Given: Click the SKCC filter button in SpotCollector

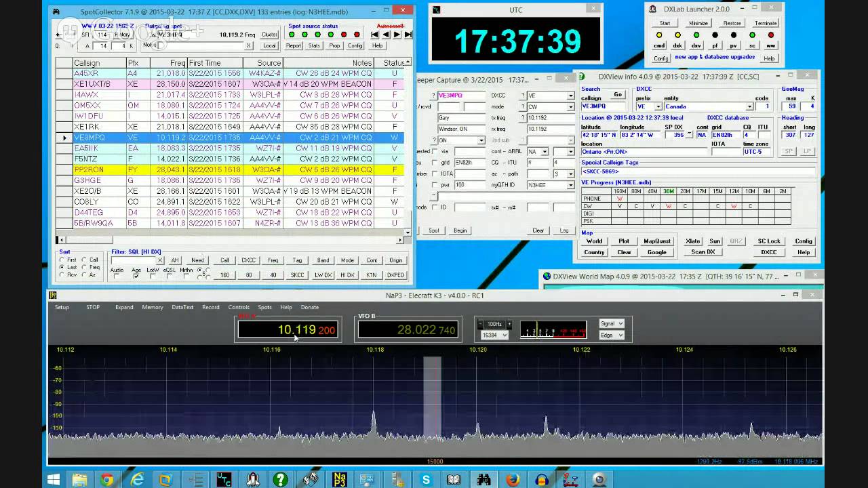Looking at the screenshot, I should (297, 275).
